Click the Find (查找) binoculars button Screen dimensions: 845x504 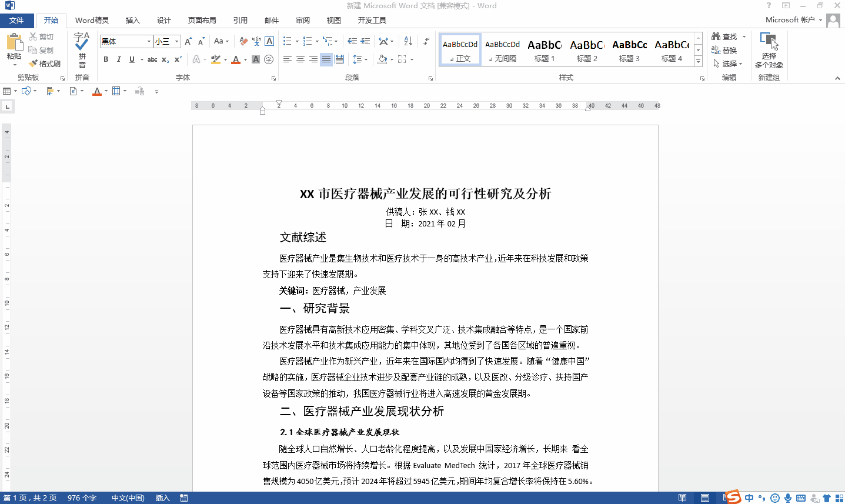[724, 36]
